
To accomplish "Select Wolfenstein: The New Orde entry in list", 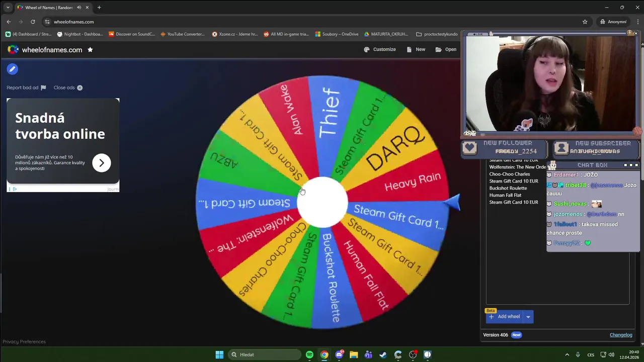I will [x=518, y=167].
